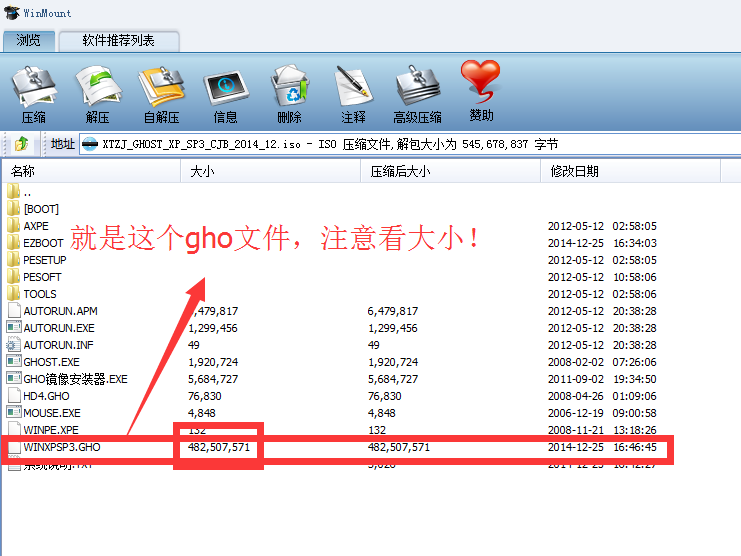741x556 pixels.
Task: Sort by the 修改日期 column header
Action: click(574, 171)
